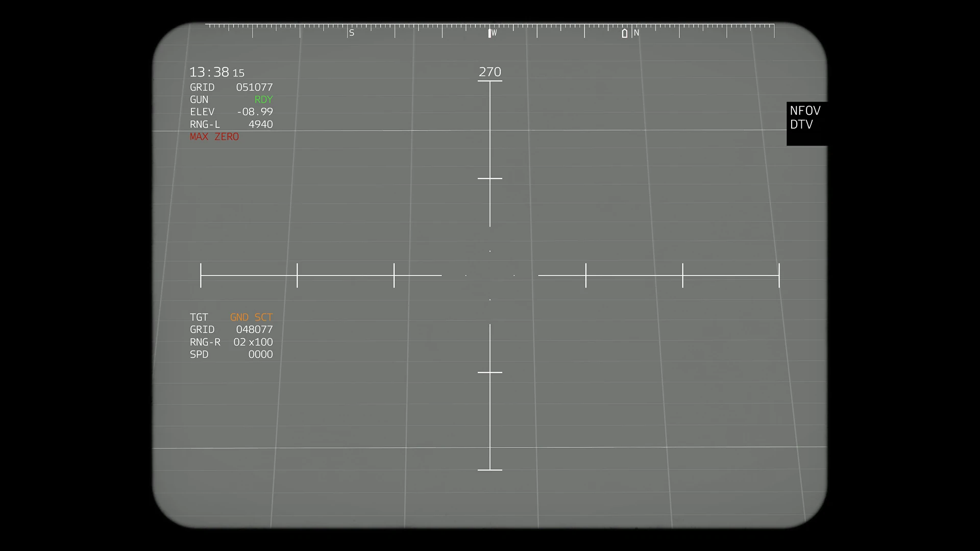This screenshot has width=980, height=551.
Task: Click the W letter on compass strip
Action: (494, 33)
